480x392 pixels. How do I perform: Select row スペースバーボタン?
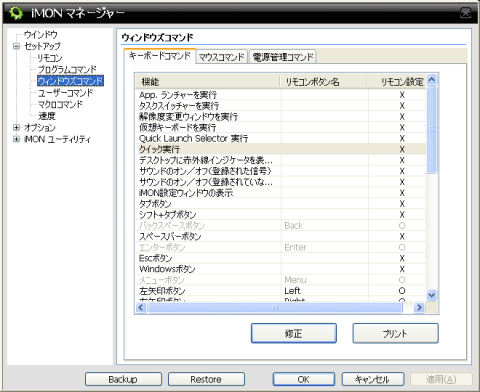point(281,236)
